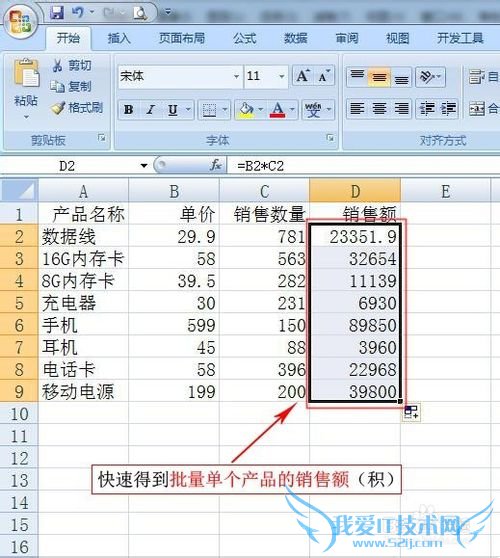Toggle middle vertical alignment
Screen dimensions: 500x558
(379, 76)
